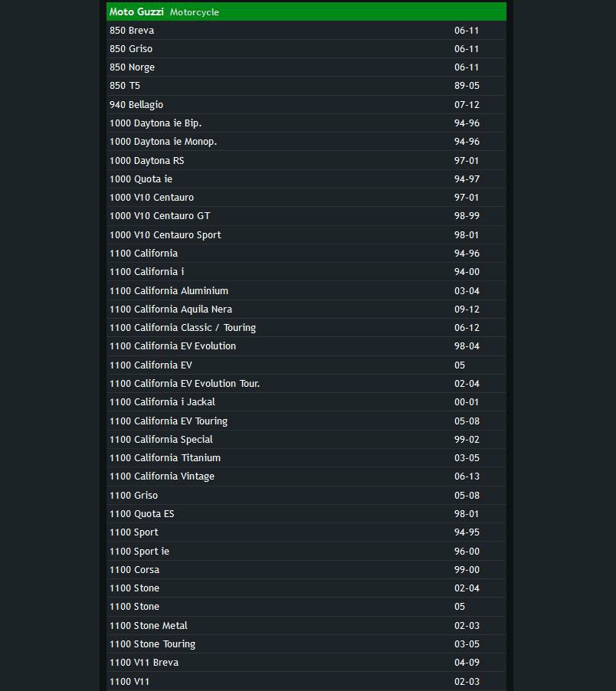Click the 1100 Stone Metal entry
Image resolution: width=616 pixels, height=691 pixels.
[149, 626]
